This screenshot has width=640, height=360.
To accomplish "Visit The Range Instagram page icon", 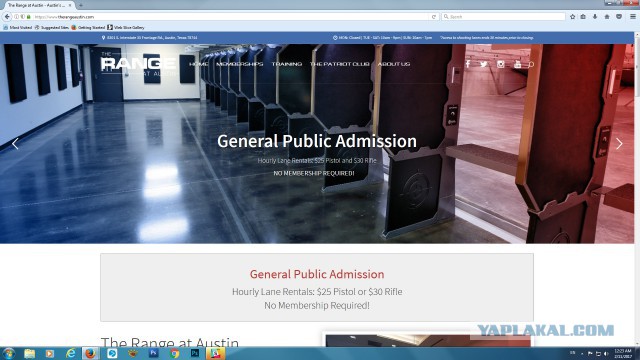I will tap(500, 64).
